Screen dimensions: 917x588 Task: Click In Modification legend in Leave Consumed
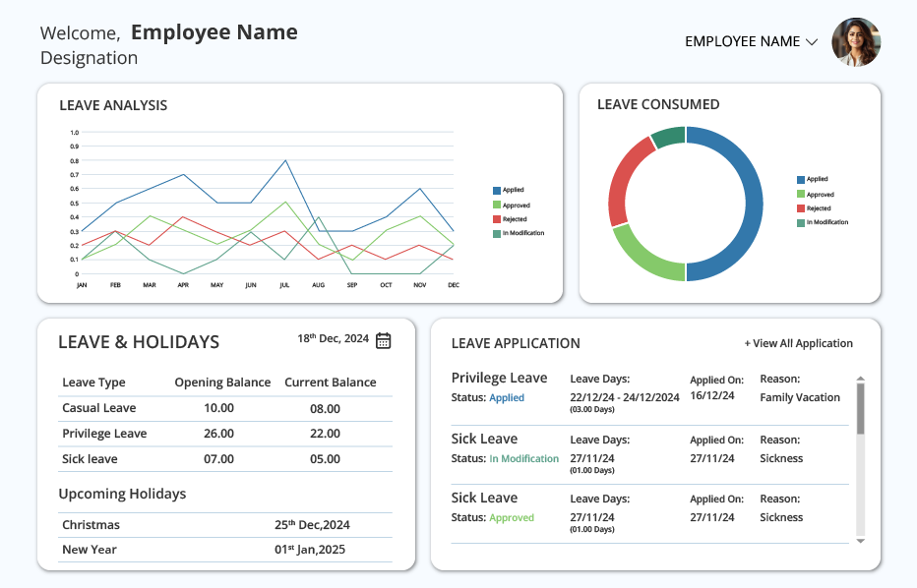pyautogui.click(x=823, y=222)
